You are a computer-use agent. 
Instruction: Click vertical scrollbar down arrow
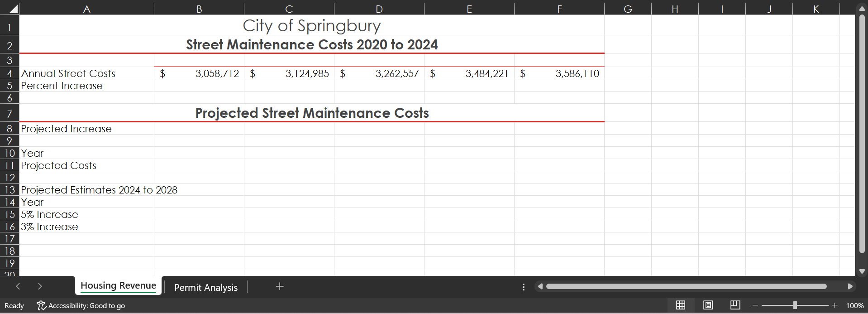pyautogui.click(x=862, y=271)
